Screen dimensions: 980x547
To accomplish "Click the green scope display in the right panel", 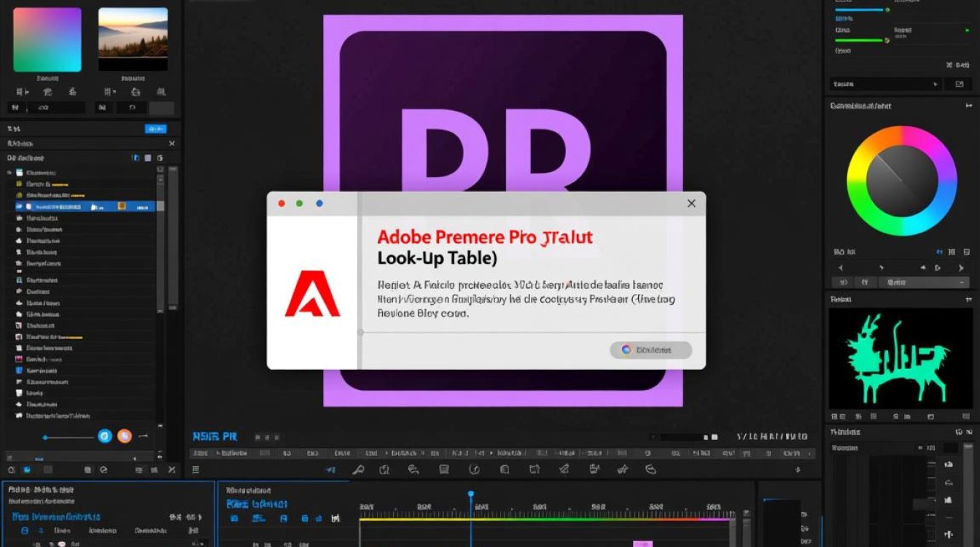I will [899, 359].
